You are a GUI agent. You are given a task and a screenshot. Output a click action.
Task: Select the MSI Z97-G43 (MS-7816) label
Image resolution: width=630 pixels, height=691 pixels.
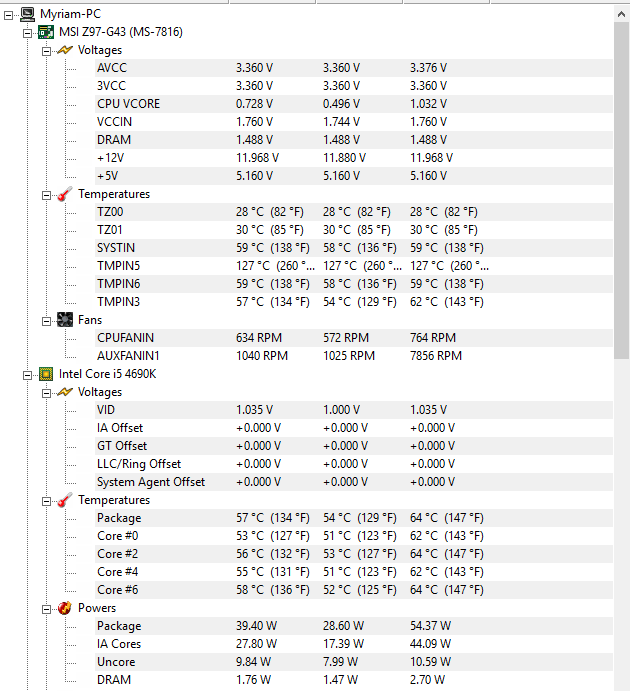121,32
